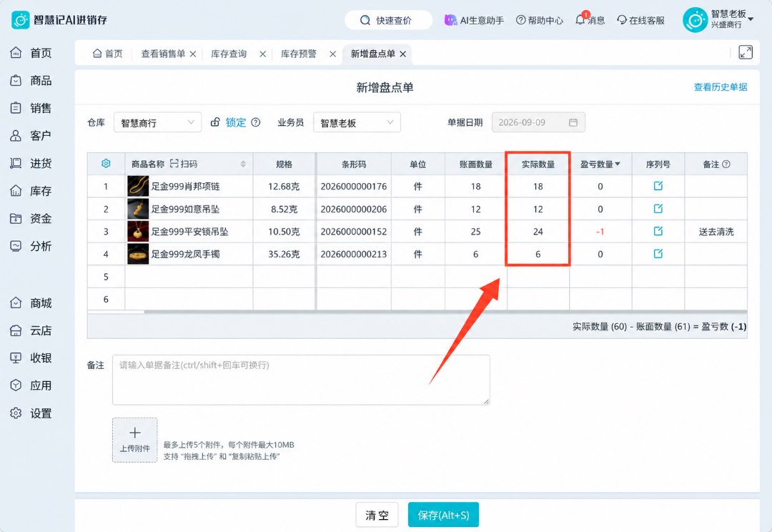Screen dimensions: 772x532
Task: Open the 帮助中心 help center
Action: 539,20
